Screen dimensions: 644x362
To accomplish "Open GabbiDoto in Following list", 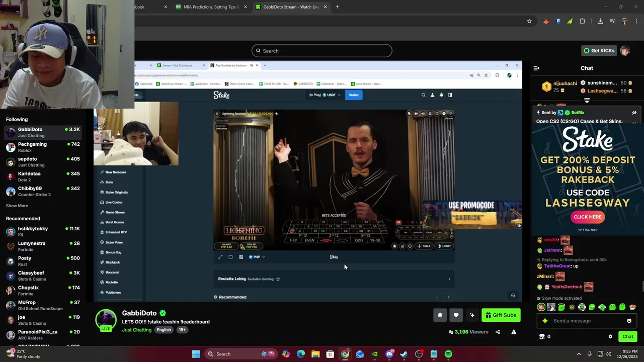I will pos(43,132).
